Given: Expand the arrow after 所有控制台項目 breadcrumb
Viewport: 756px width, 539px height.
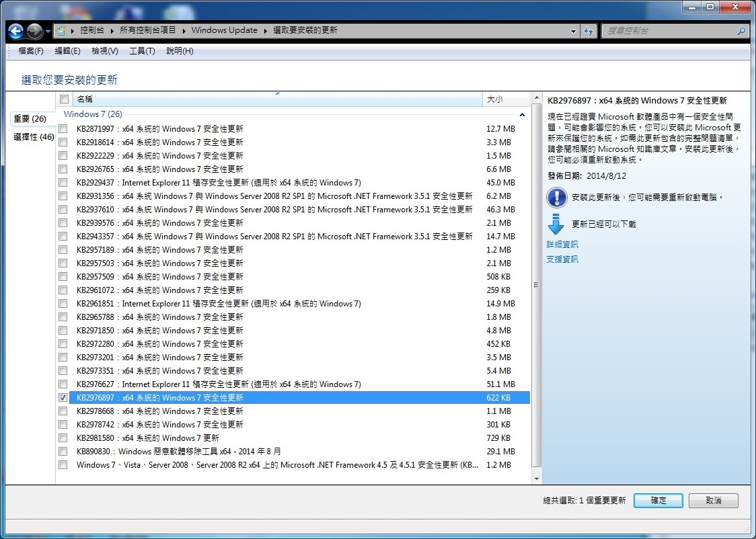Looking at the screenshot, I should click(184, 31).
